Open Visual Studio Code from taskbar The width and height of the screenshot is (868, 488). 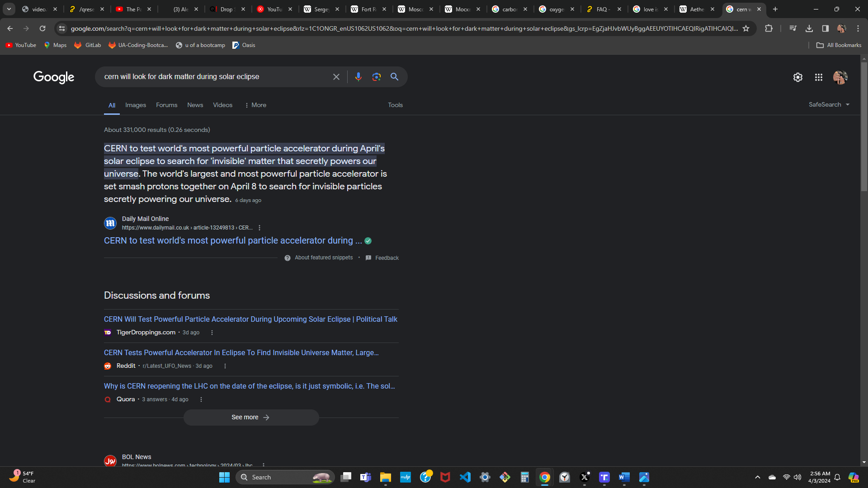[x=465, y=477]
